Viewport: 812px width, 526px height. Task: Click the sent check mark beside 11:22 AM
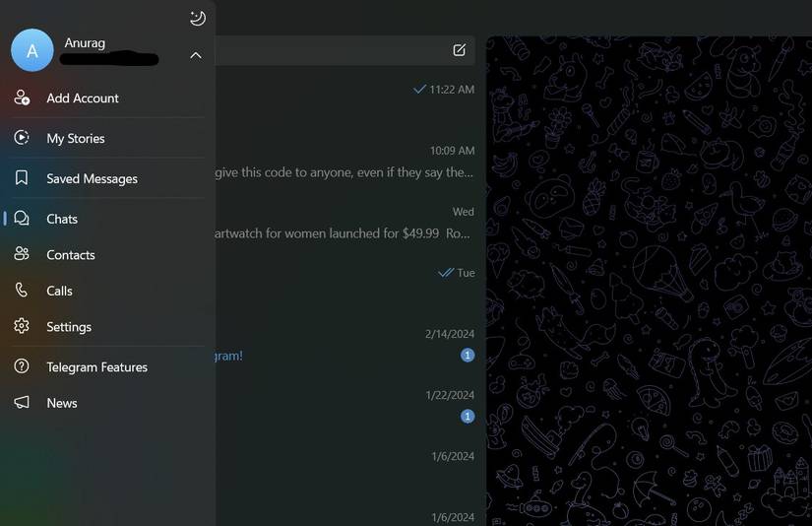[419, 89]
